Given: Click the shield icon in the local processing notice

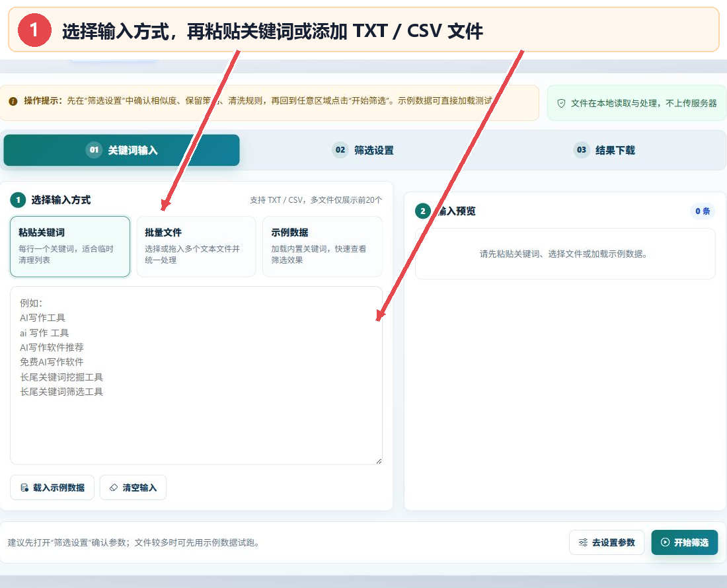Looking at the screenshot, I should [x=561, y=103].
